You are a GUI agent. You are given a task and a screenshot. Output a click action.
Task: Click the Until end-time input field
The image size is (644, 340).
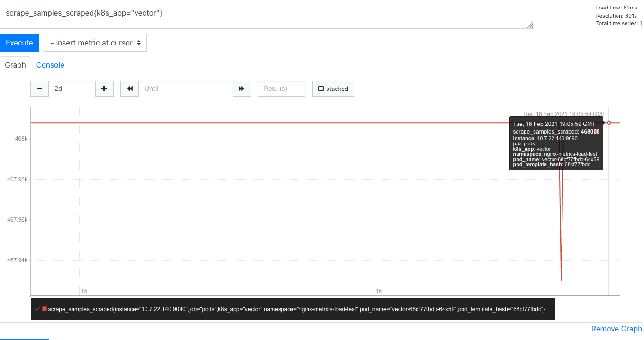(x=186, y=89)
